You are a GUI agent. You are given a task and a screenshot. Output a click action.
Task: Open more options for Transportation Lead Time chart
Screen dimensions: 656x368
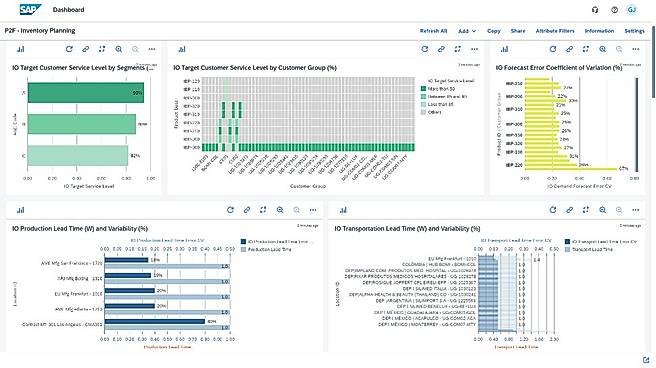[636, 210]
